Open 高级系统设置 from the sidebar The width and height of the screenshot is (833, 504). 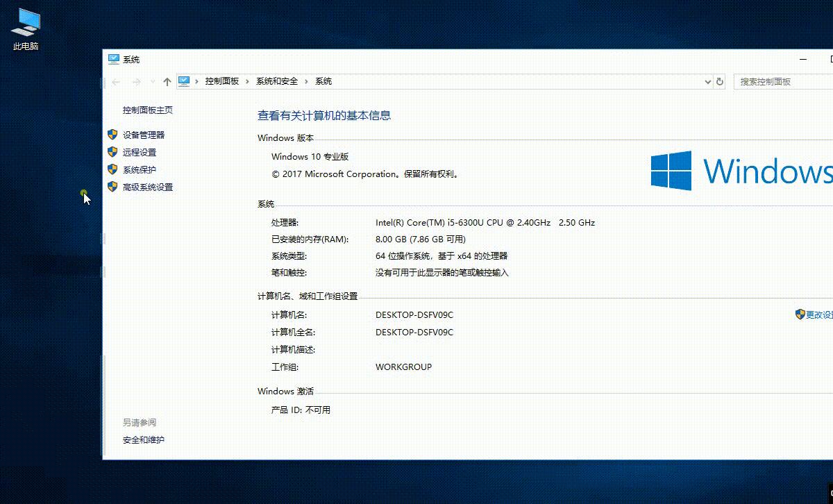click(148, 187)
